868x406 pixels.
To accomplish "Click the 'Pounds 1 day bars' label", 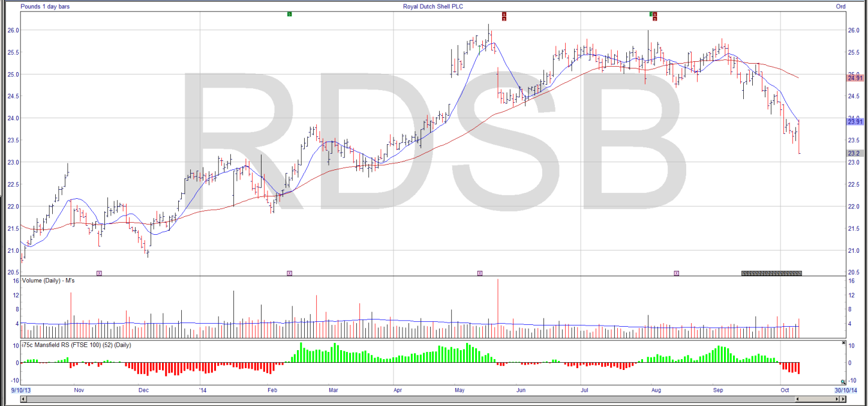I will (x=46, y=6).
